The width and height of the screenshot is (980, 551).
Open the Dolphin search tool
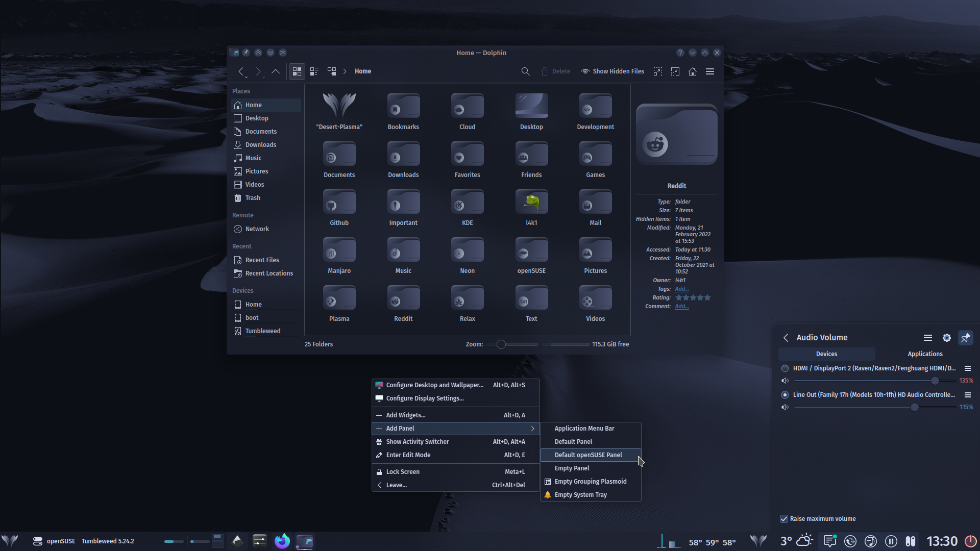pos(525,71)
